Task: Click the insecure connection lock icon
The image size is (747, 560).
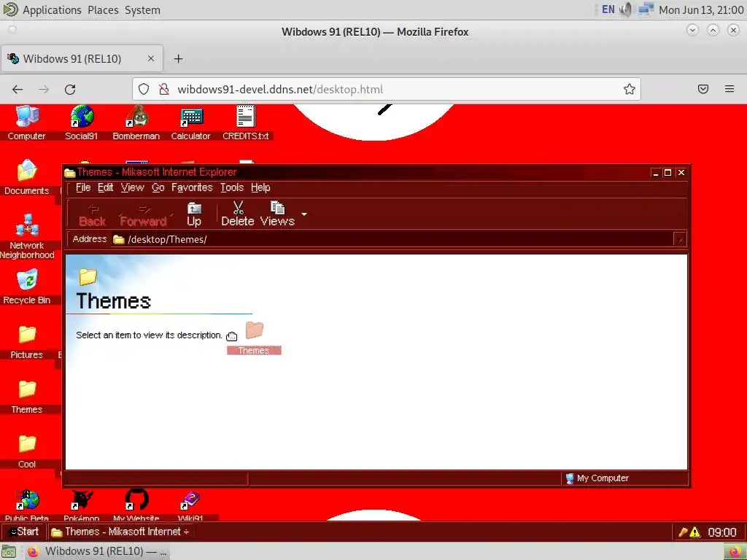Action: coord(164,90)
